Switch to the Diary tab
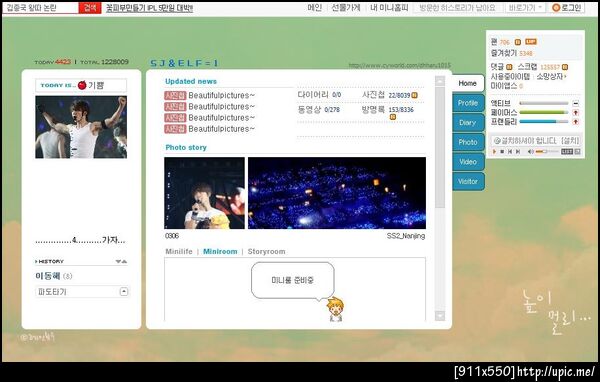Image resolution: width=600 pixels, height=382 pixels. pyautogui.click(x=468, y=122)
